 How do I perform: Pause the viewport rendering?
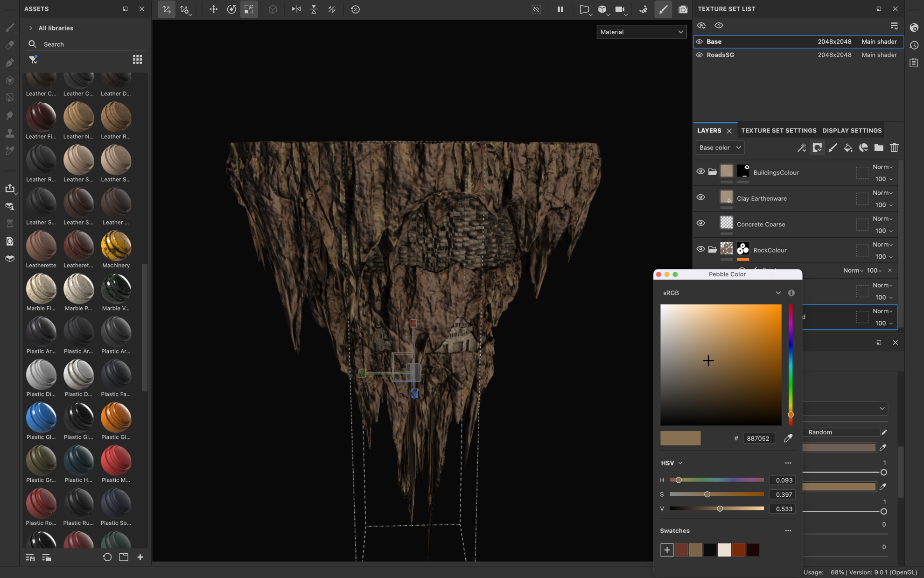pyautogui.click(x=560, y=9)
